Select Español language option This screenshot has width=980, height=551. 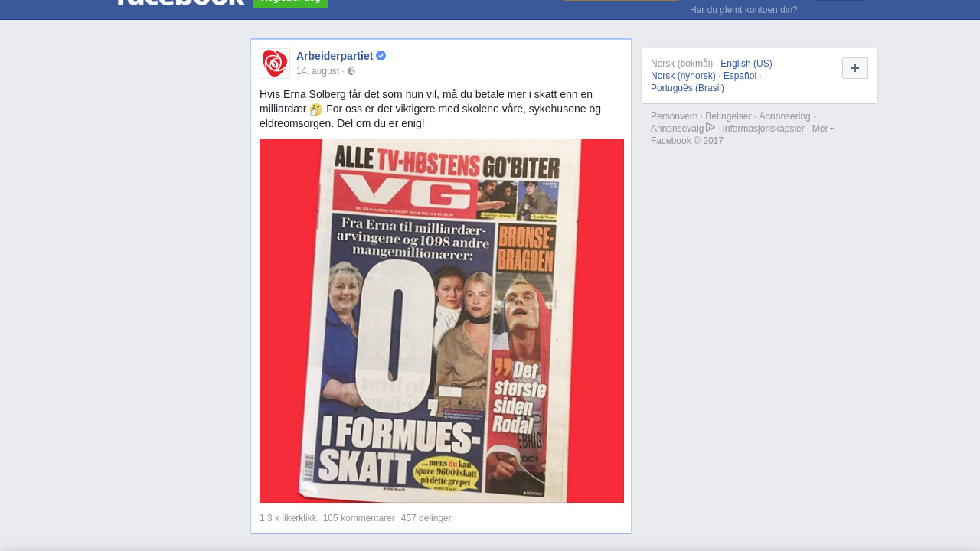point(740,76)
